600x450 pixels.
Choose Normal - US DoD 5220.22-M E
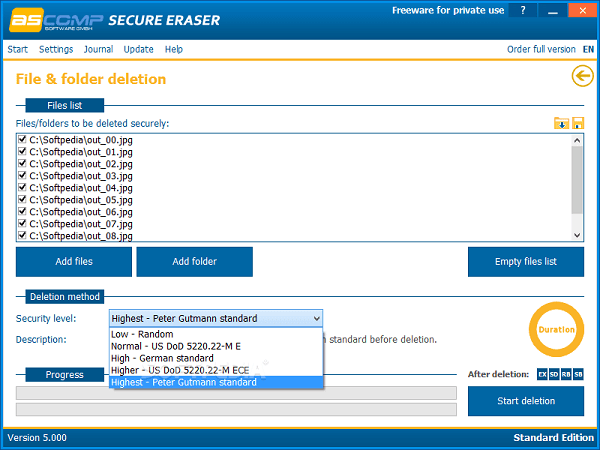[x=216, y=346]
